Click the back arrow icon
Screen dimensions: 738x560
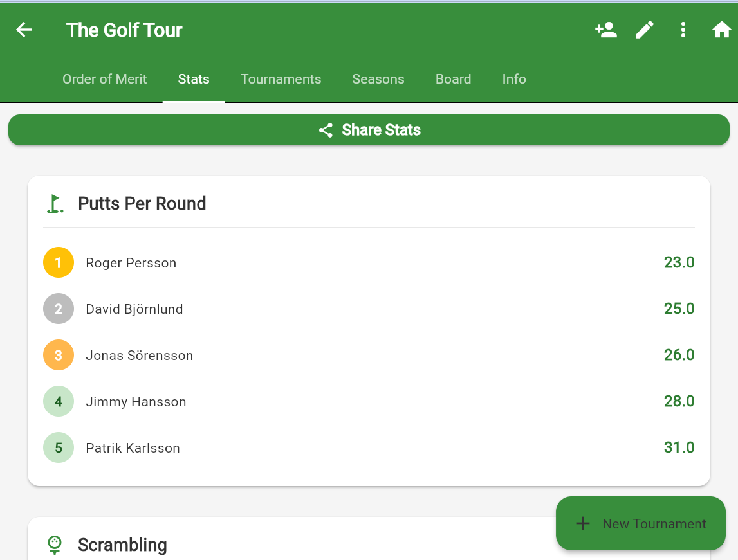click(24, 30)
